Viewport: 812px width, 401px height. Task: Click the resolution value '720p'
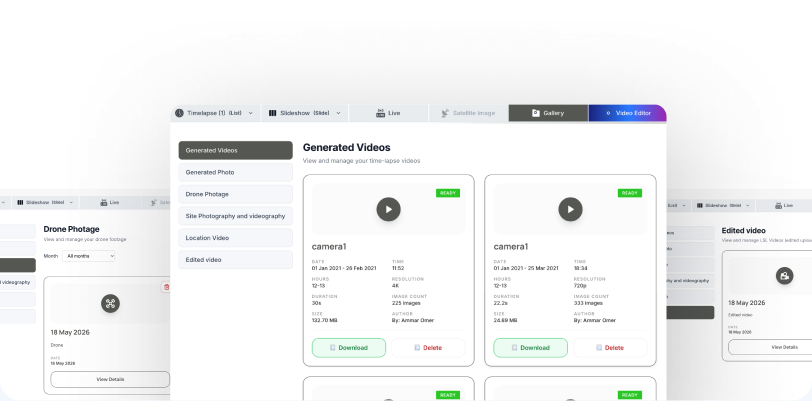[x=580, y=285]
